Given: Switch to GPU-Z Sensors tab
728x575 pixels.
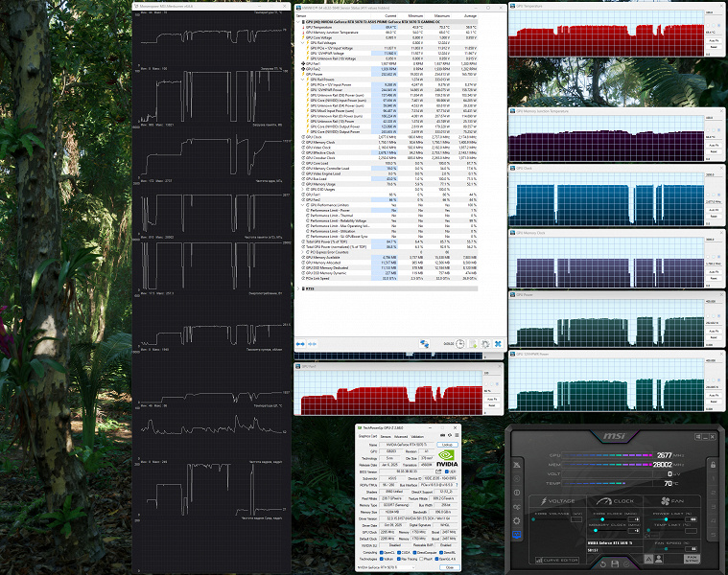Looking at the screenshot, I should [x=386, y=437].
